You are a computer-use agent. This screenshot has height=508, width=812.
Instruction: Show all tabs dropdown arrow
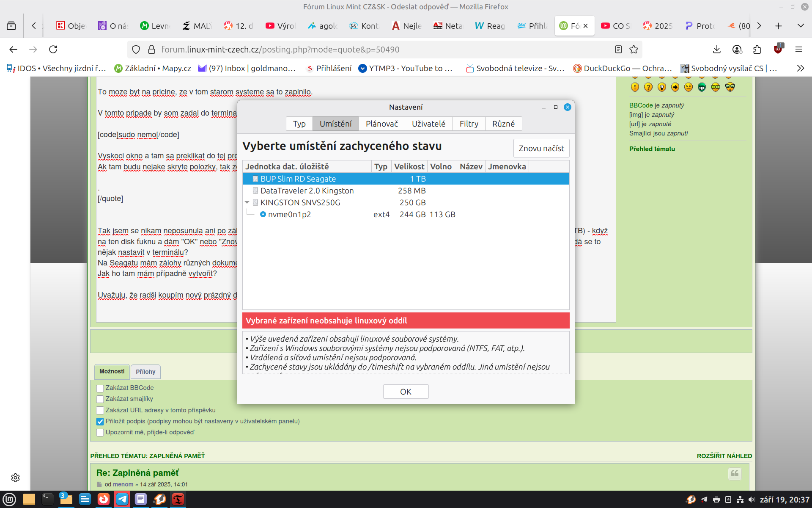pyautogui.click(x=800, y=26)
